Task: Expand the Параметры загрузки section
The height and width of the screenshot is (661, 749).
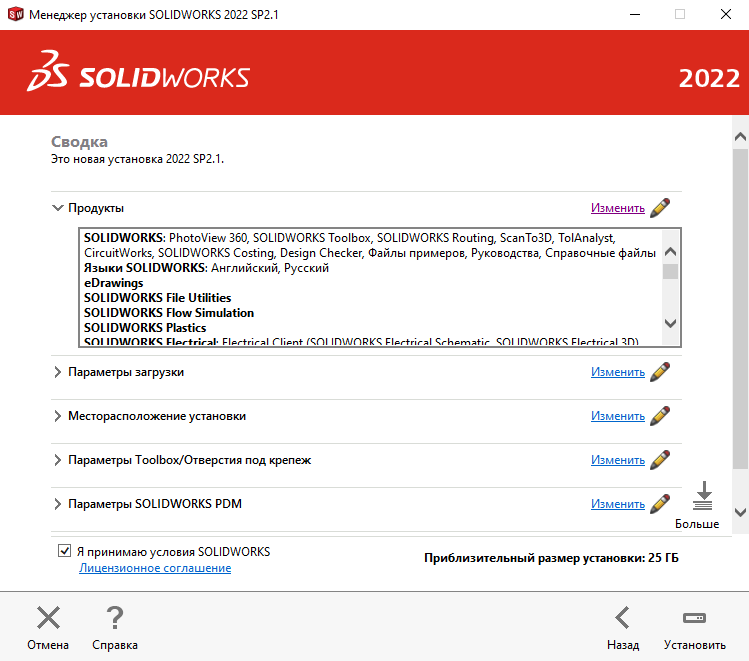Action: (57, 372)
